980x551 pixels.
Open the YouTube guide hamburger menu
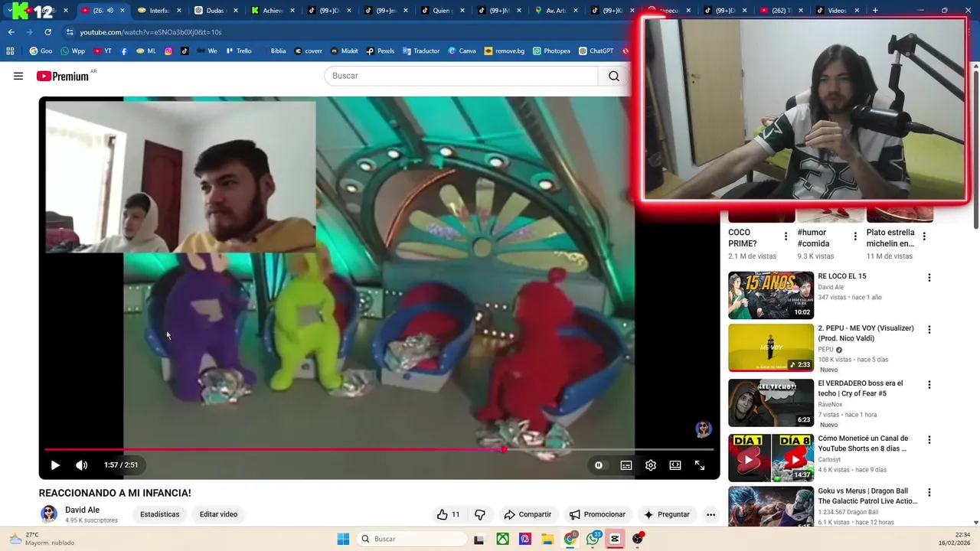18,76
